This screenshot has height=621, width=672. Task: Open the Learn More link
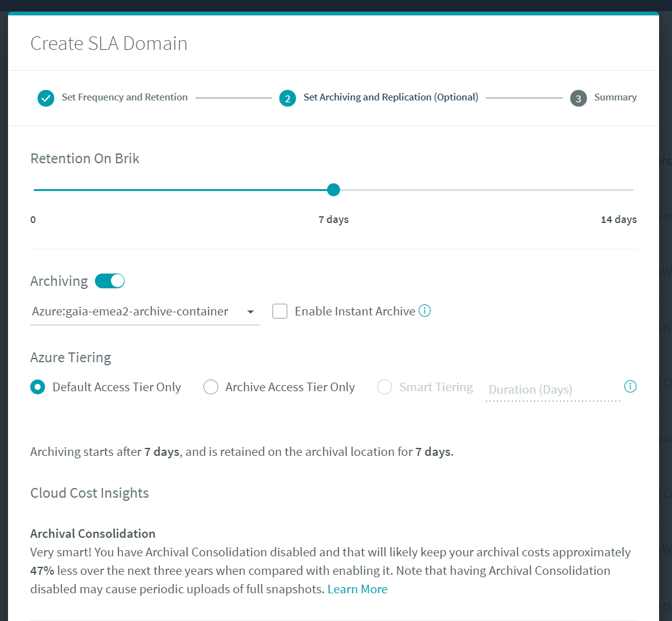pos(358,590)
